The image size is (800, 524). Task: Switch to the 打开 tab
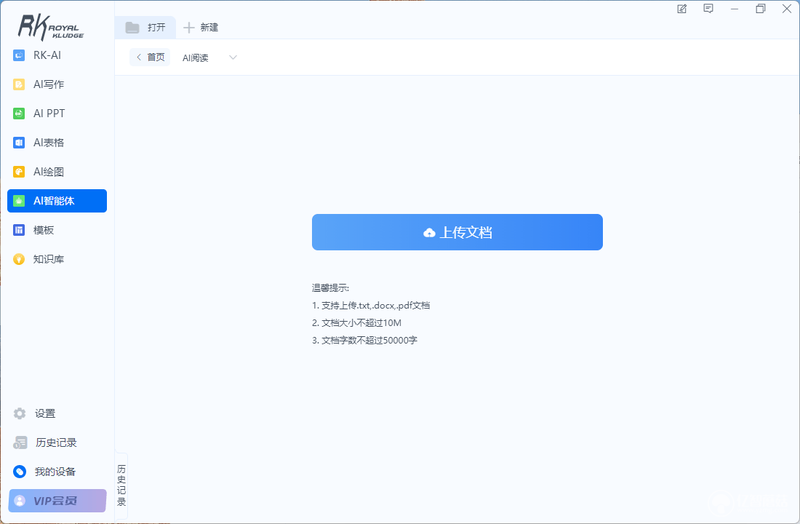coord(145,28)
